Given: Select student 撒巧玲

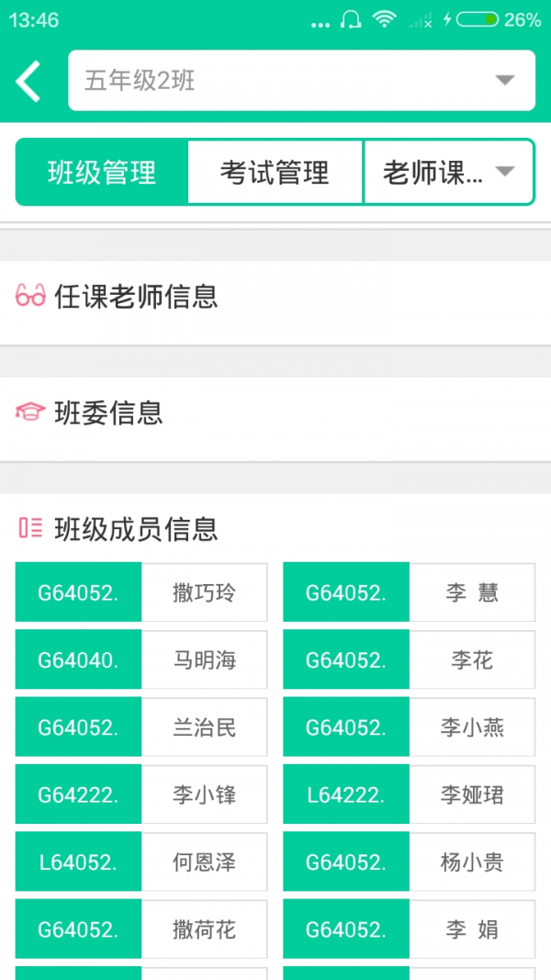Looking at the screenshot, I should pos(204,593).
